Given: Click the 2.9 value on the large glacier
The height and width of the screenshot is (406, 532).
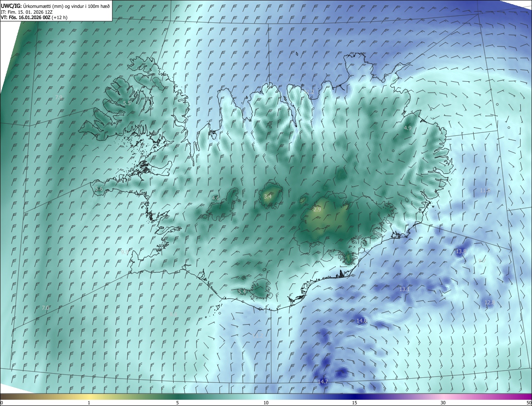Looking at the screenshot, I should click(317, 210).
